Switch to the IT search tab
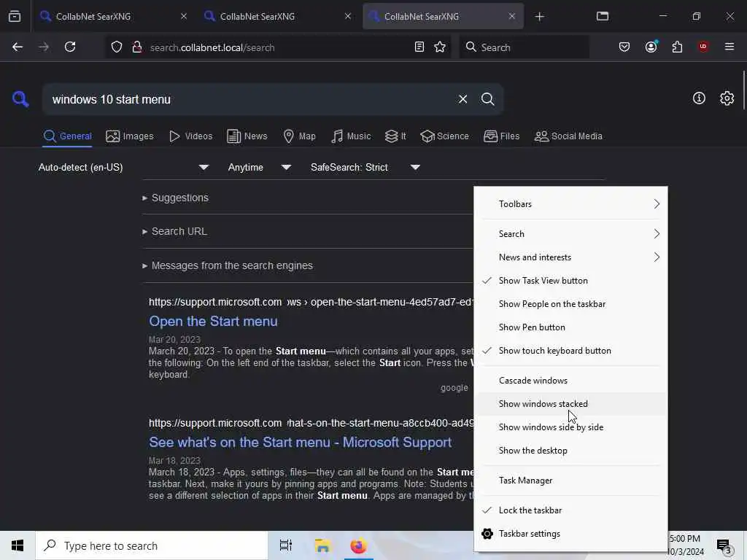This screenshot has width=747, height=560. coord(395,136)
